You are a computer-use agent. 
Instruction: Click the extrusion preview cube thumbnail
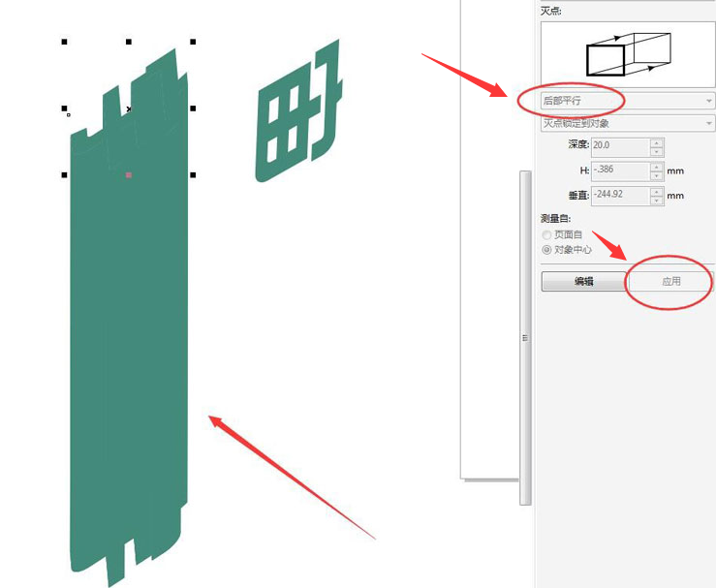pyautogui.click(x=629, y=54)
